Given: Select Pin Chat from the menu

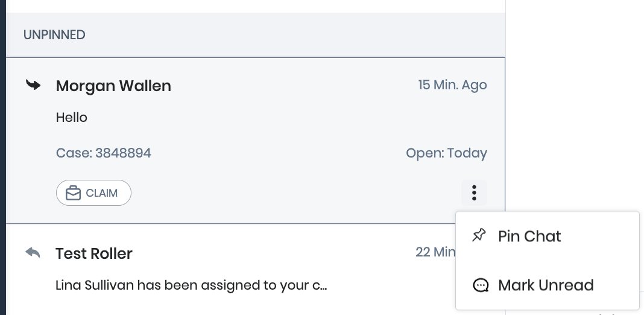Looking at the screenshot, I should 529,236.
